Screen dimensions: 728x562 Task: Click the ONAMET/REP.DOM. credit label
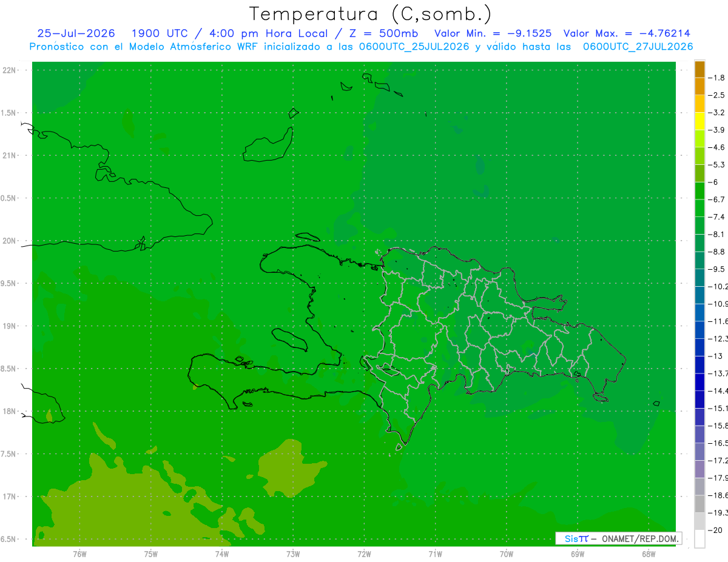[641, 538]
